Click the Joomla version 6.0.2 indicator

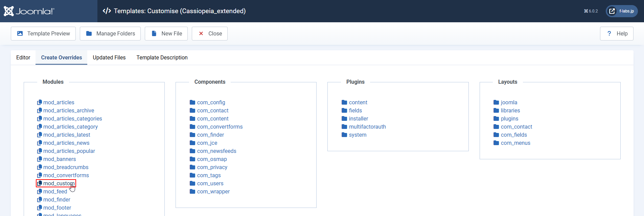tap(591, 11)
